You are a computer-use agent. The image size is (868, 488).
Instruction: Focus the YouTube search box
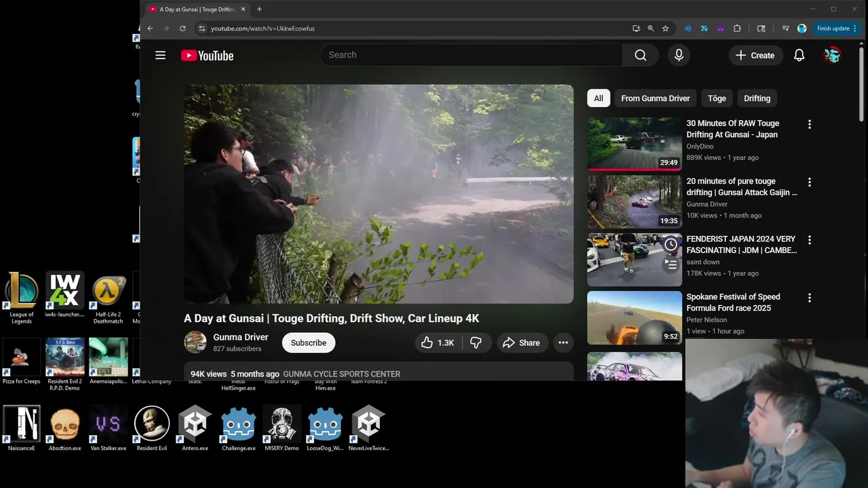coord(471,55)
